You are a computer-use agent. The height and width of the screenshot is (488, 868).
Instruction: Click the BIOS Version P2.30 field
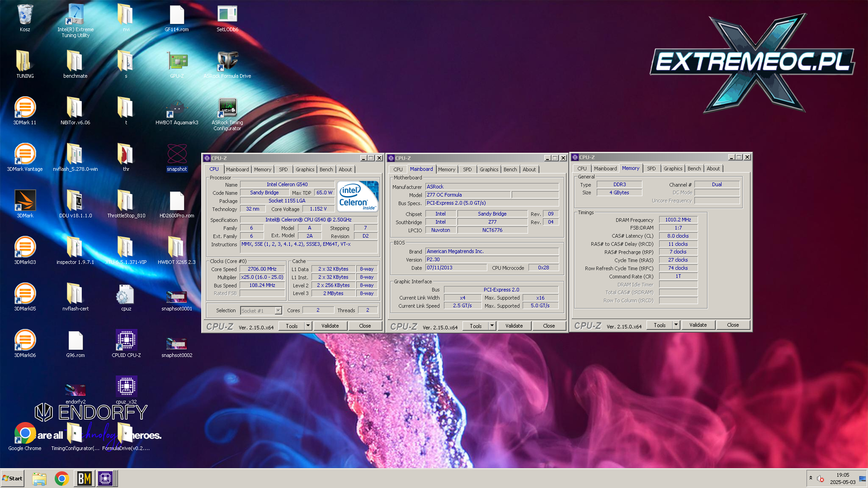click(x=492, y=259)
